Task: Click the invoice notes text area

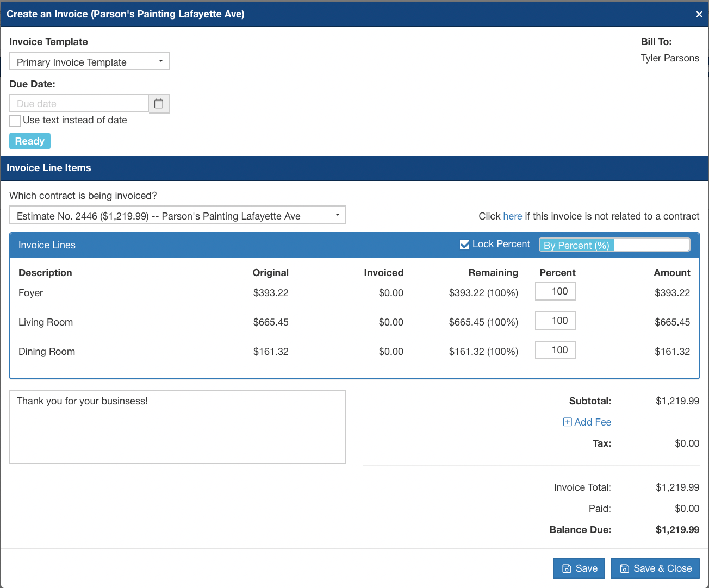Action: point(178,427)
